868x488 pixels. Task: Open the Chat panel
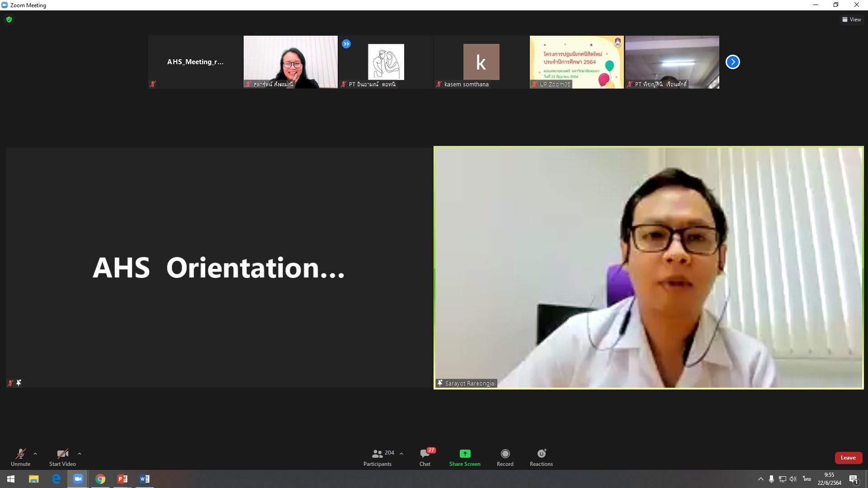point(425,457)
